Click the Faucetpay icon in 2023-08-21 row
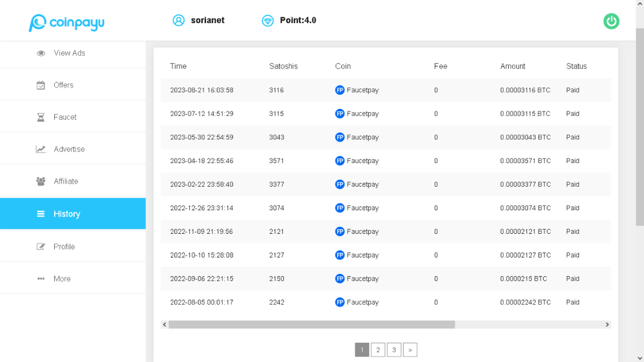Image resolution: width=644 pixels, height=362 pixels. coord(340,90)
